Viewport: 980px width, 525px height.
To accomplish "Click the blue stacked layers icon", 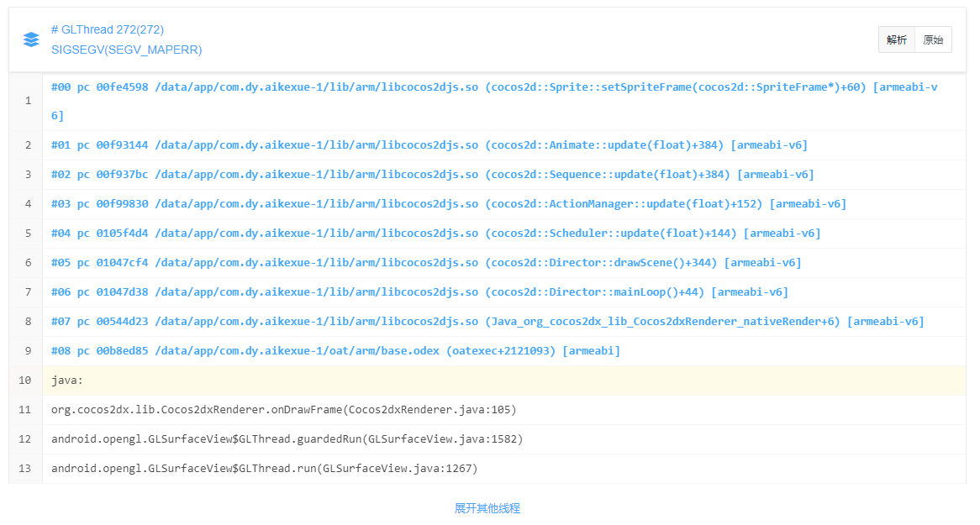I will point(31,39).
